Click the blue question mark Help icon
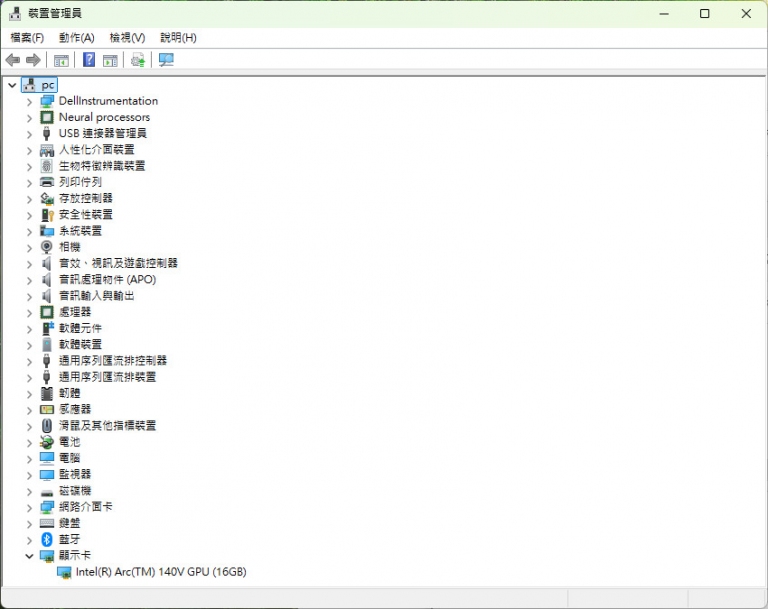Viewport: 768px width, 609px height. point(89,60)
